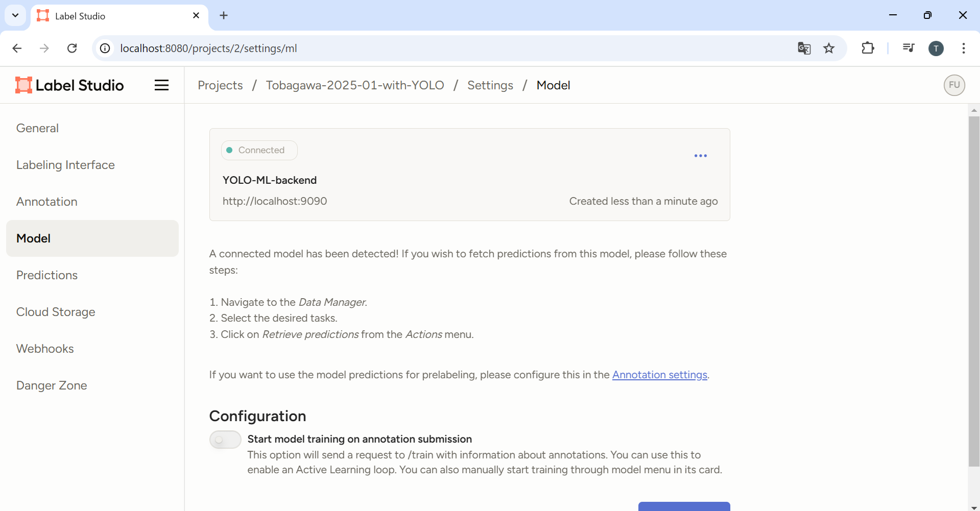980x511 pixels.
Task: Click the http://localhost:9090 backend URL
Action: tap(275, 201)
